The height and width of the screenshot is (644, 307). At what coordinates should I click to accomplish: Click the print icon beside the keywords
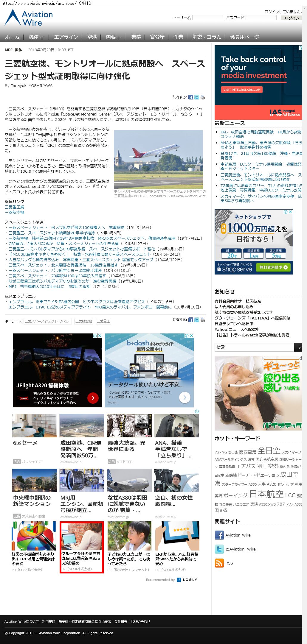[x=203, y=320]
